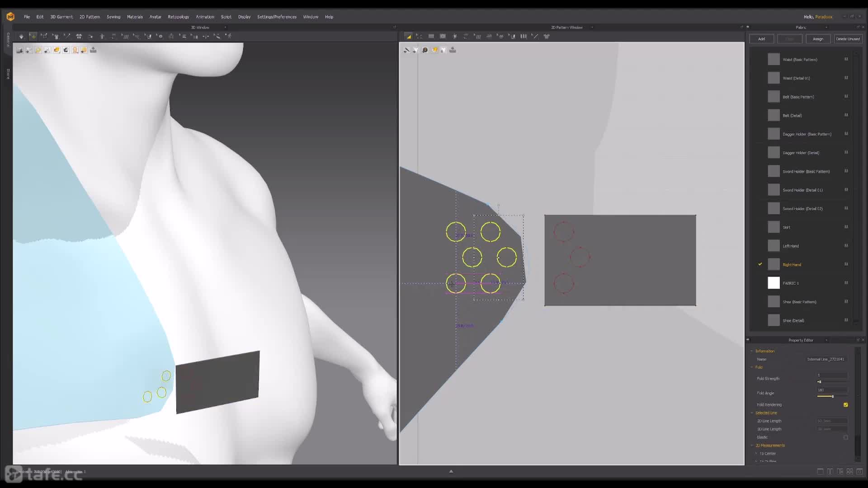868x488 pixels.
Task: Click the needle display icon in 2D viewport
Action: [406, 50]
